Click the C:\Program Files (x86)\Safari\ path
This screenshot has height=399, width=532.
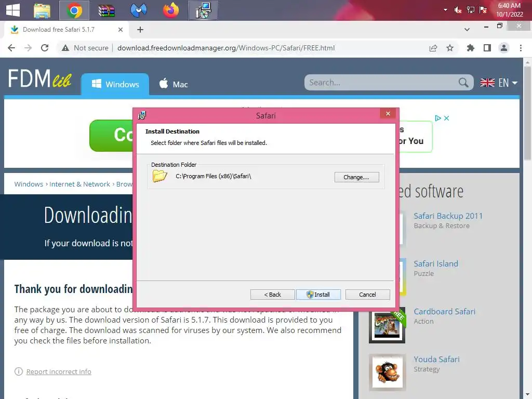(x=213, y=176)
